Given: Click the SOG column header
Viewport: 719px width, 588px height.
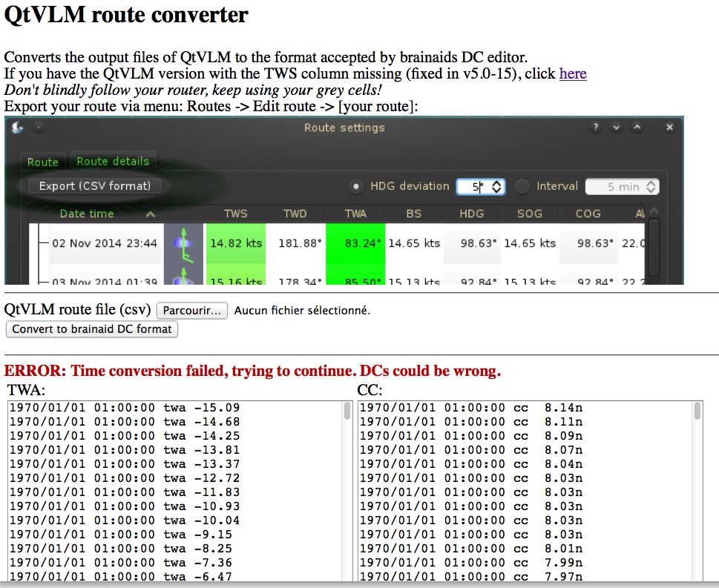Looking at the screenshot, I should (530, 214).
